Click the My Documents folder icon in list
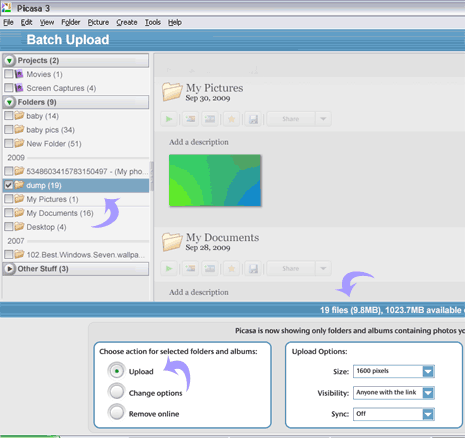The image size is (465, 438). click(x=19, y=213)
